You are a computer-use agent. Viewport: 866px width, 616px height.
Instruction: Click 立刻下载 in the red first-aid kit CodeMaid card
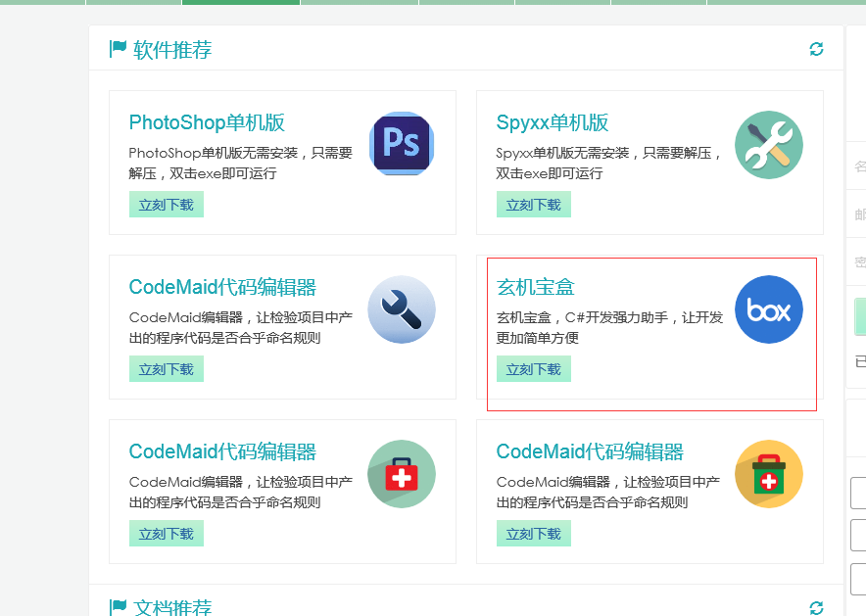[167, 534]
